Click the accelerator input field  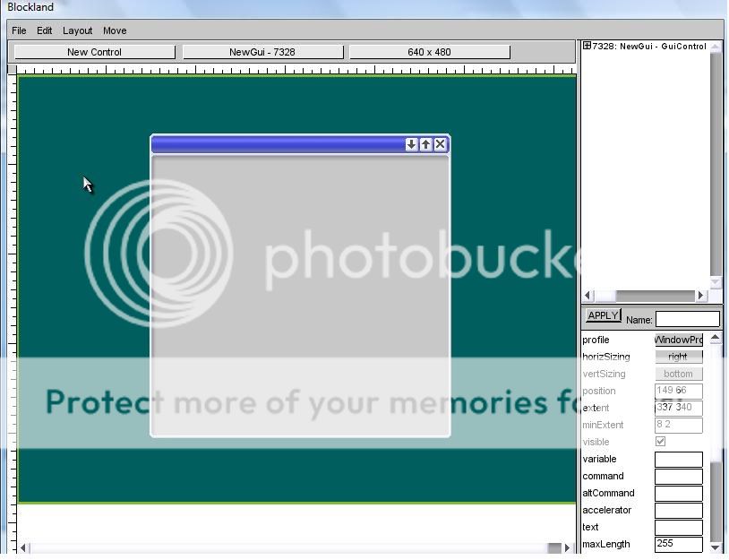point(678,510)
